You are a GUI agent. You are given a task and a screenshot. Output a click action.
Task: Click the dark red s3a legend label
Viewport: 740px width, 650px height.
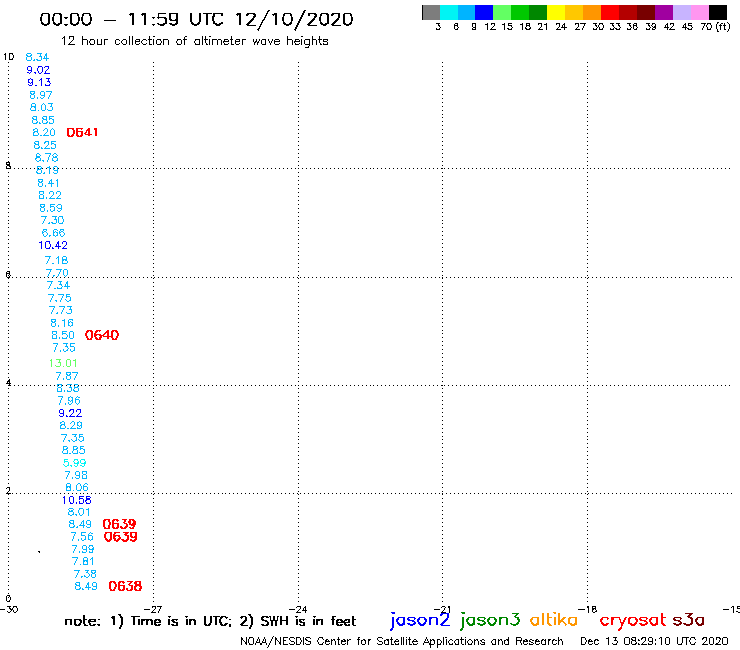click(689, 620)
